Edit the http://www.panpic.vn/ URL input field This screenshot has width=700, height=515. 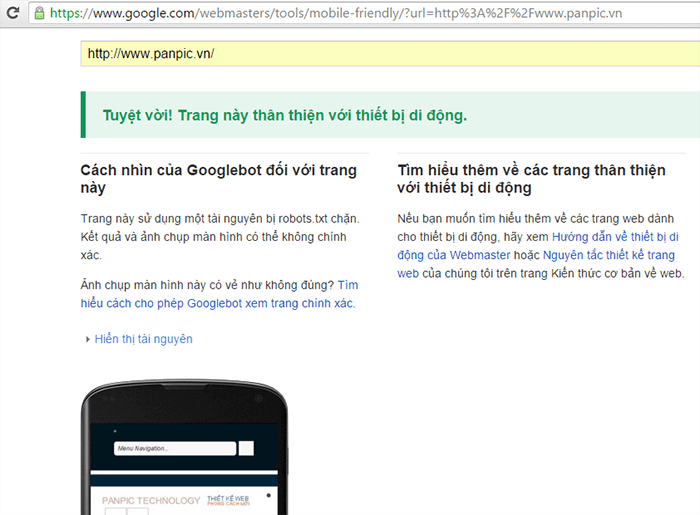390,54
